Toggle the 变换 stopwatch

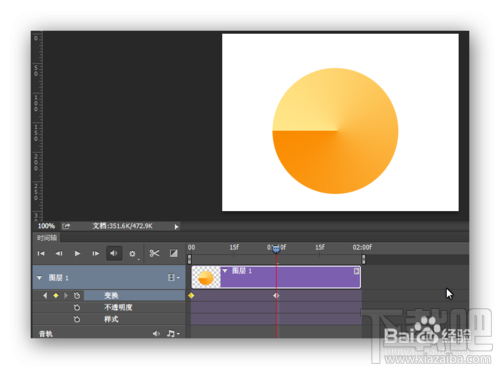77,295
